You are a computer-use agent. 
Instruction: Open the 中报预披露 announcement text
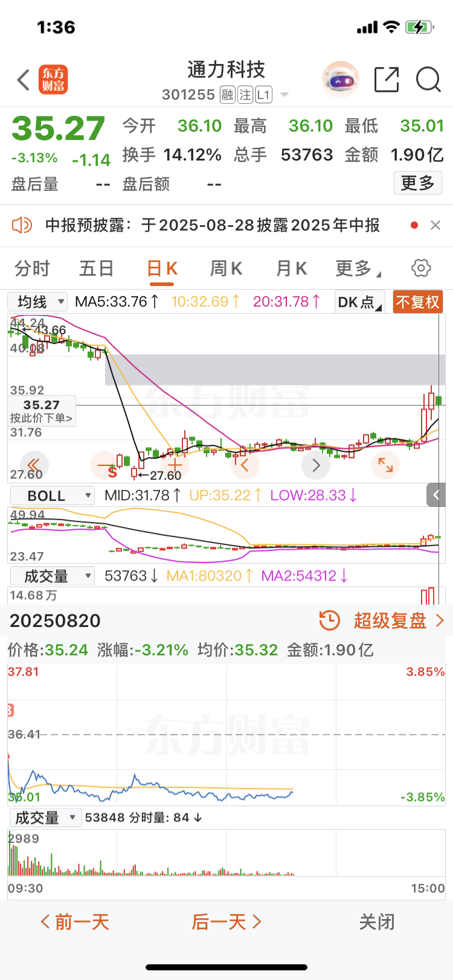(213, 225)
